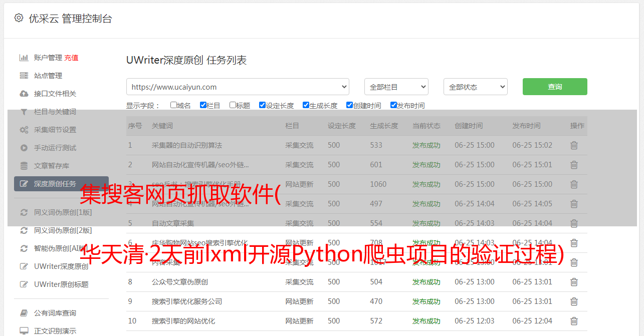This screenshot has width=644, height=336.
Task: Click generated length value 533
Action: 376,145
